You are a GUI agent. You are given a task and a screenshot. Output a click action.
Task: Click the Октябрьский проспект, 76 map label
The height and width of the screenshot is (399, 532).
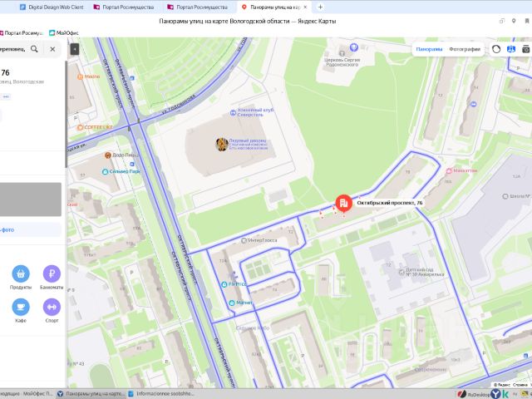[x=390, y=203]
